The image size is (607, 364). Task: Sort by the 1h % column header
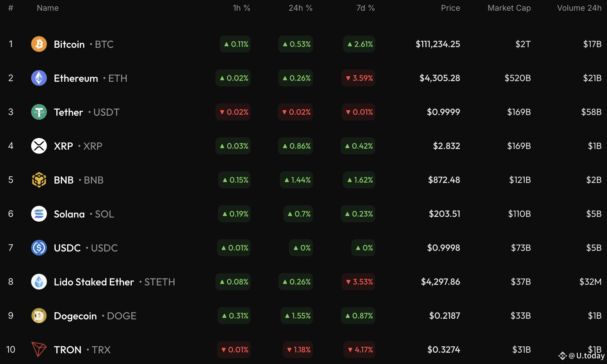pos(242,8)
